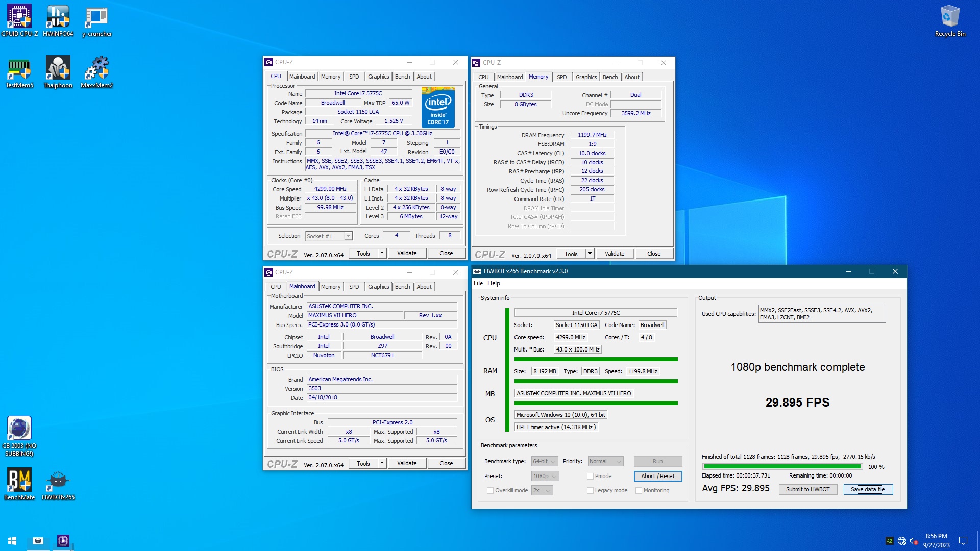Open the File menu in HWBOT x265
This screenshot has width=980, height=551.
[x=478, y=283]
